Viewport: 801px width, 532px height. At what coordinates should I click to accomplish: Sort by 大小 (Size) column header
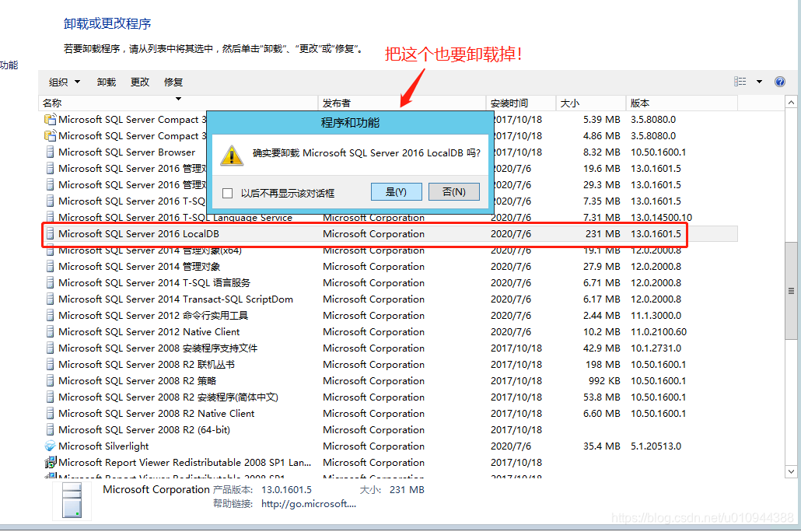pos(590,103)
